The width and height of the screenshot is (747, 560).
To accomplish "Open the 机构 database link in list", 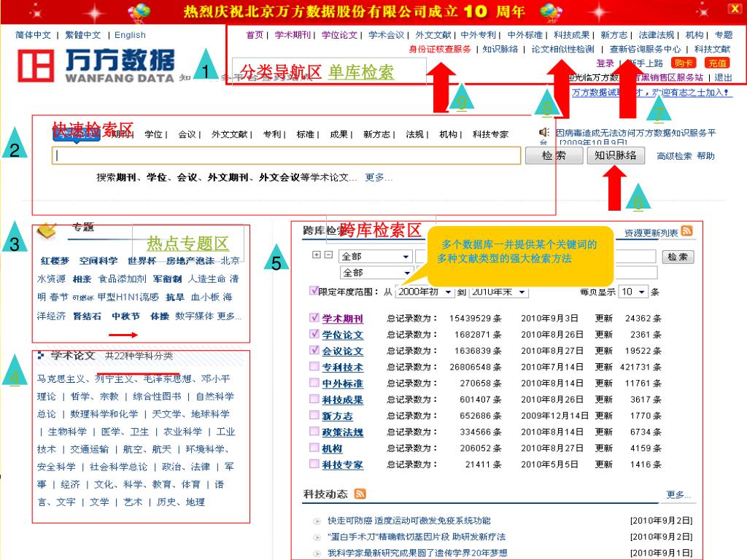I will pyautogui.click(x=332, y=448).
